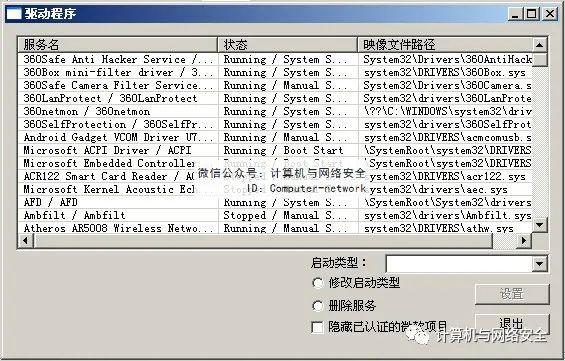This screenshot has height=361, width=565.
Task: Click the horizontal scroll-right arrow
Action: (524, 240)
